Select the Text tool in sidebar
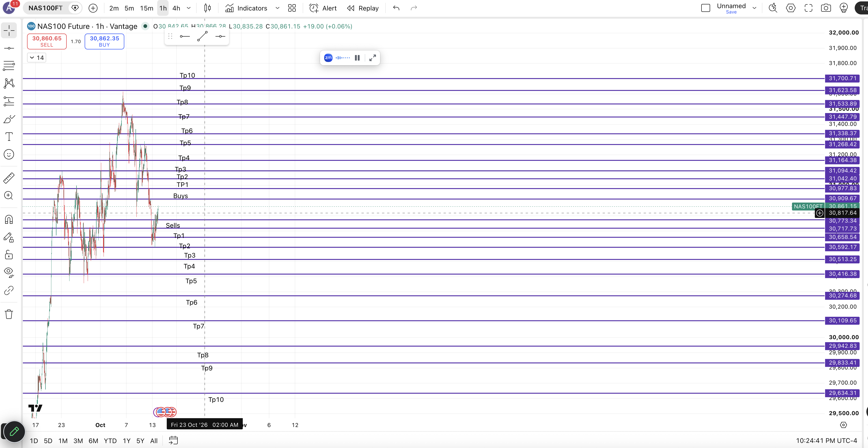The width and height of the screenshot is (868, 448). (9, 136)
